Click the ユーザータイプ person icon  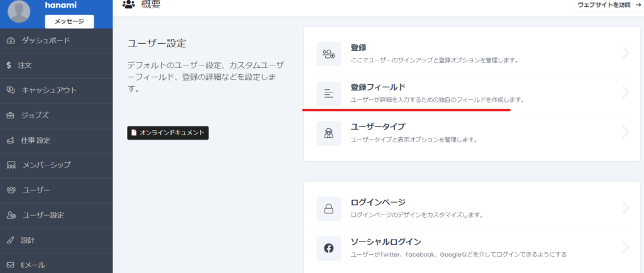tap(328, 133)
